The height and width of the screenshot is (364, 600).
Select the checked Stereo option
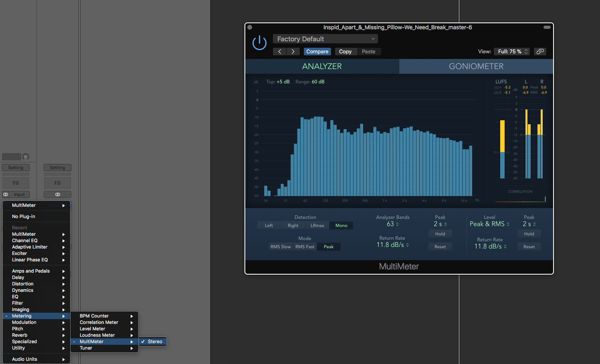pos(153,342)
